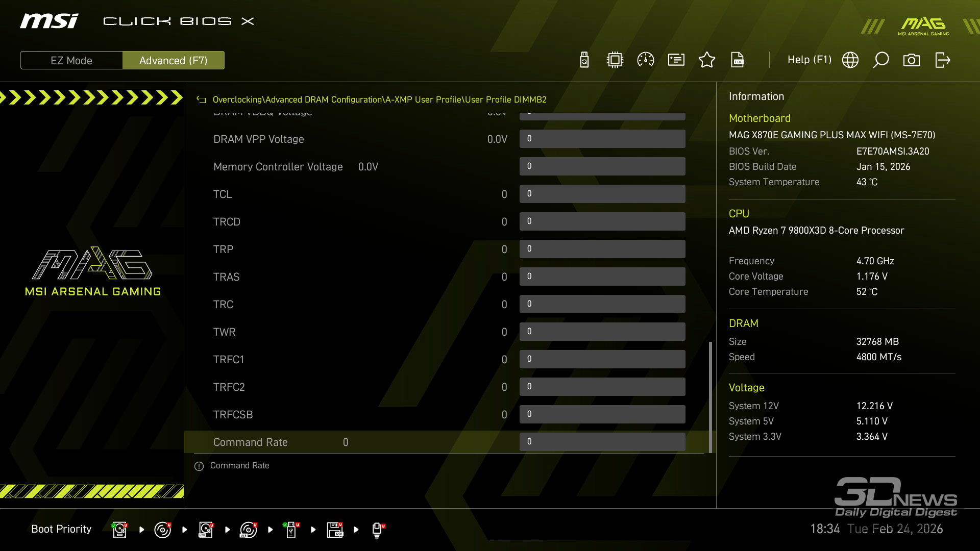
Task: Click the CPU chip icon
Action: tap(615, 60)
